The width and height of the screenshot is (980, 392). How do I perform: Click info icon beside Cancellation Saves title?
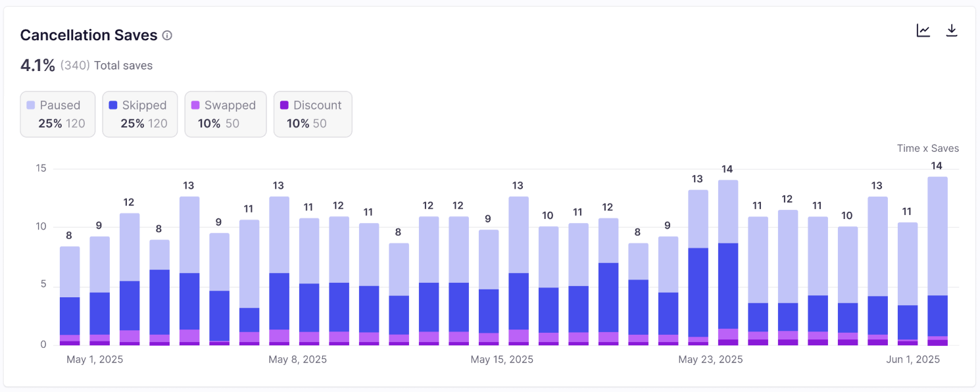coord(167,36)
